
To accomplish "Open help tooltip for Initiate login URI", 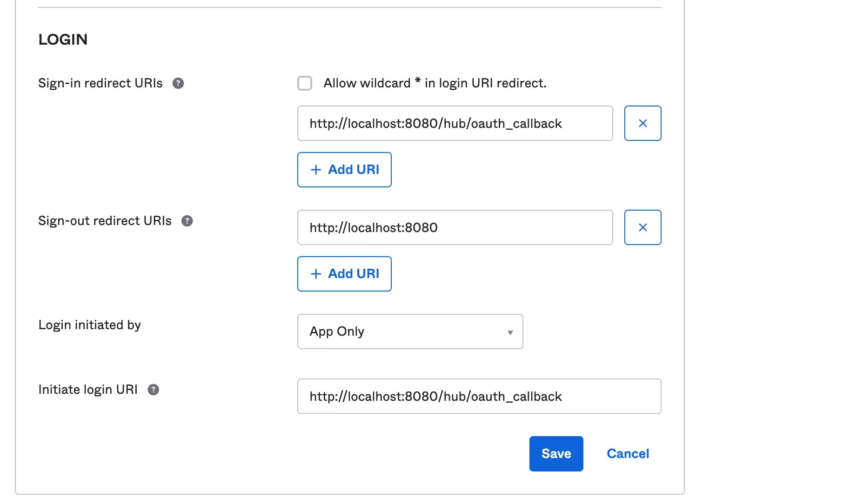I will click(154, 390).
